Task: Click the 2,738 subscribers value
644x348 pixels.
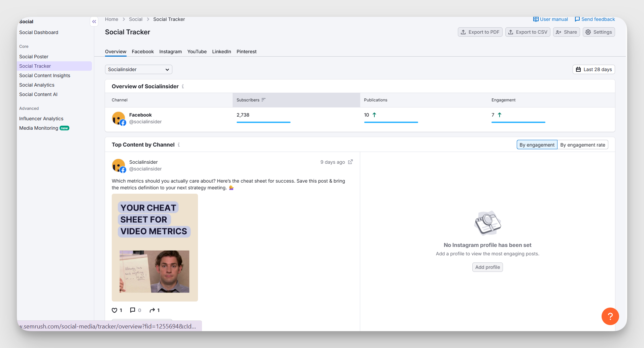Action: pos(243,115)
